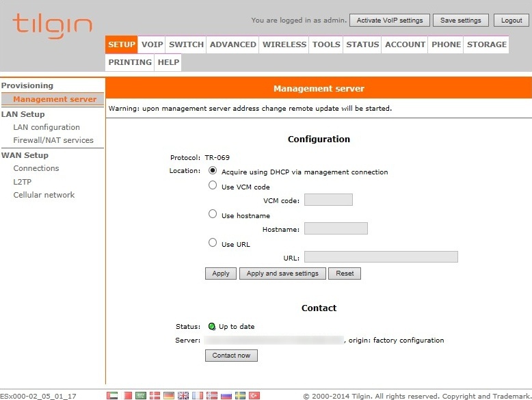This screenshot has width=532, height=400.
Task: Switch to the SWITCH tab
Action: coord(186,44)
